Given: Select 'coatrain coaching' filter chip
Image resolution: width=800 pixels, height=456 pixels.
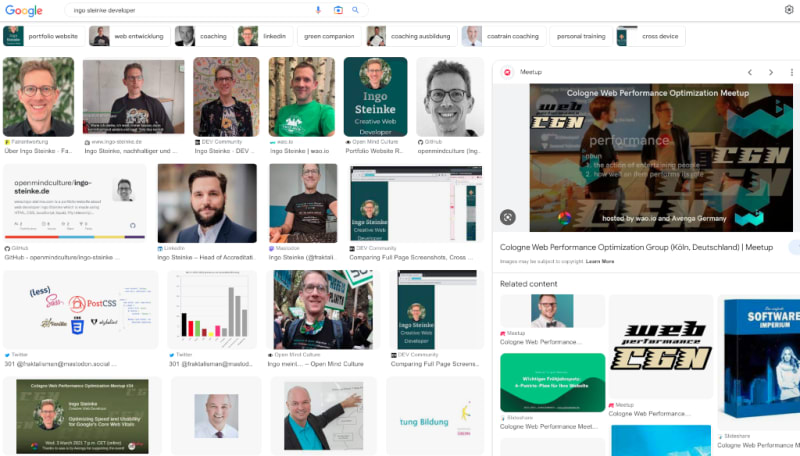Looking at the screenshot, I should click(503, 36).
